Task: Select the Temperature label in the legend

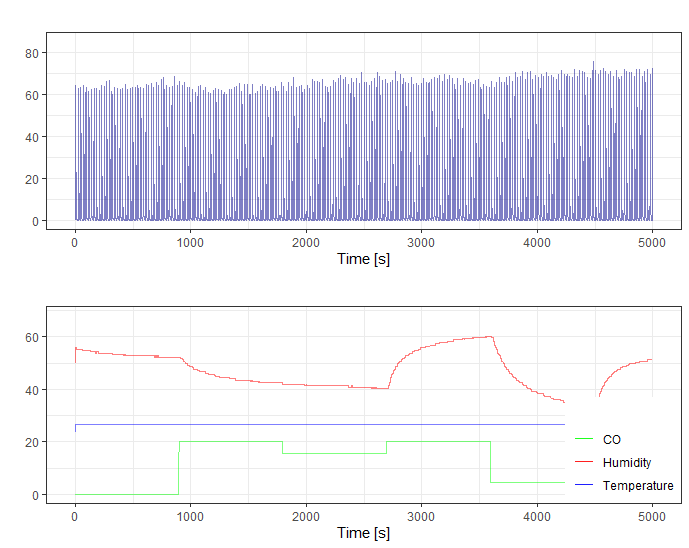Action: (638, 485)
